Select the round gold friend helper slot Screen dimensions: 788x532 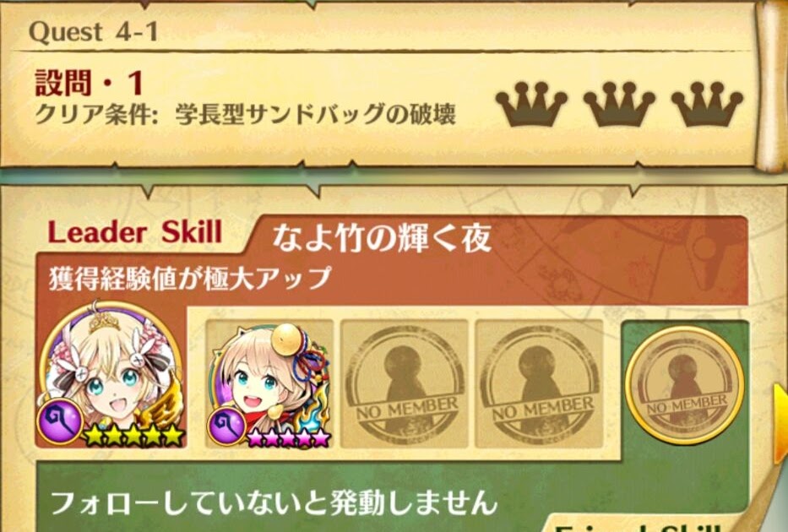(684, 384)
